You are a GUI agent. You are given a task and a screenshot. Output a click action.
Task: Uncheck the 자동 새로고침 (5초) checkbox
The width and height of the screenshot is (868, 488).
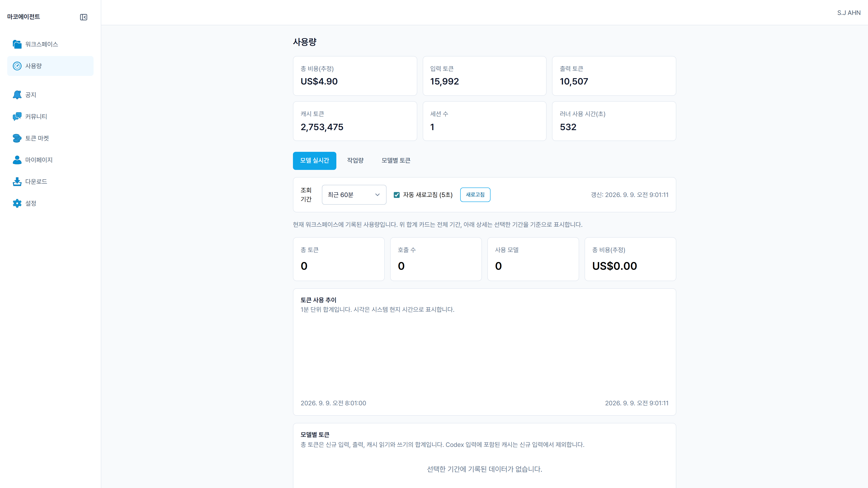(x=397, y=195)
